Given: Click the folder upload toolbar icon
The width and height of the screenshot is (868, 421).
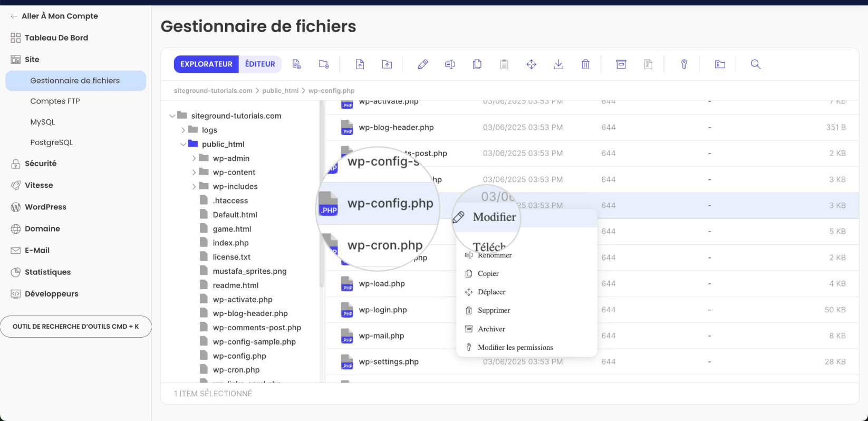Looking at the screenshot, I should click(387, 64).
